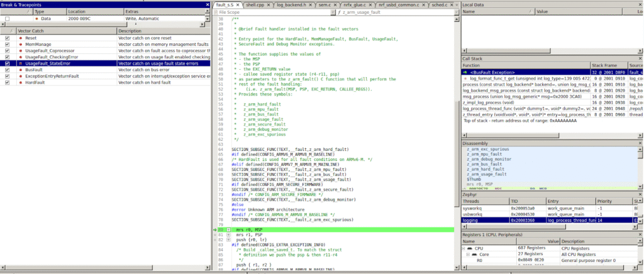
Task: Sort Zephyr threads by TID column
Action: pos(528,201)
